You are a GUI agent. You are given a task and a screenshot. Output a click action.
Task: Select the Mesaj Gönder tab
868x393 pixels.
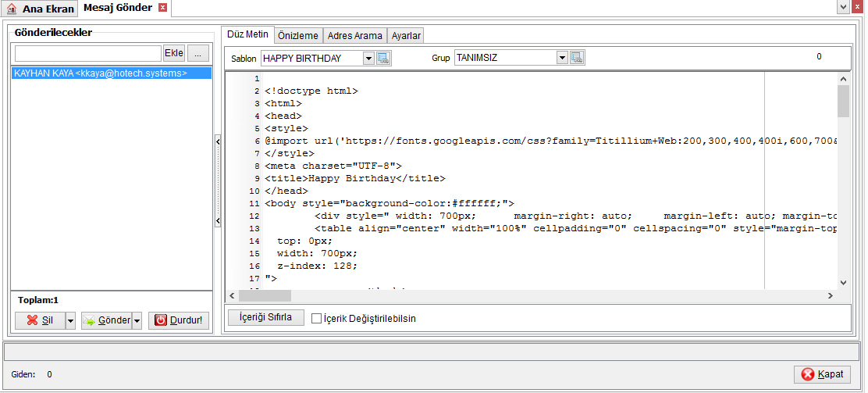click(x=125, y=9)
